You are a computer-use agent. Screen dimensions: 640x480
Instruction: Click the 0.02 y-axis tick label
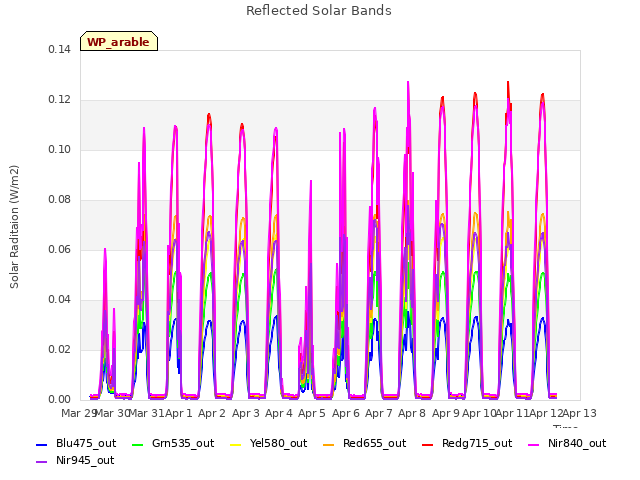pyautogui.click(x=59, y=349)
